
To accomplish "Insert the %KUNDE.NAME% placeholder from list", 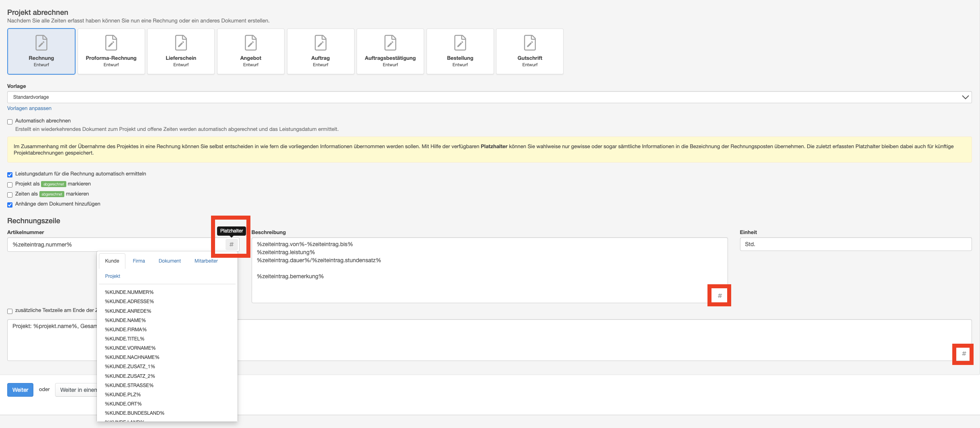I will (x=125, y=320).
